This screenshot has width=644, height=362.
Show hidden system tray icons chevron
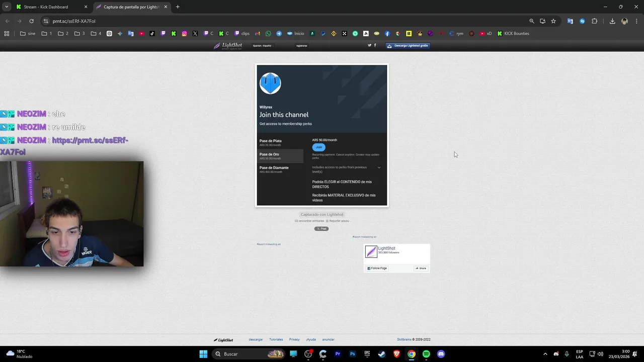545,354
